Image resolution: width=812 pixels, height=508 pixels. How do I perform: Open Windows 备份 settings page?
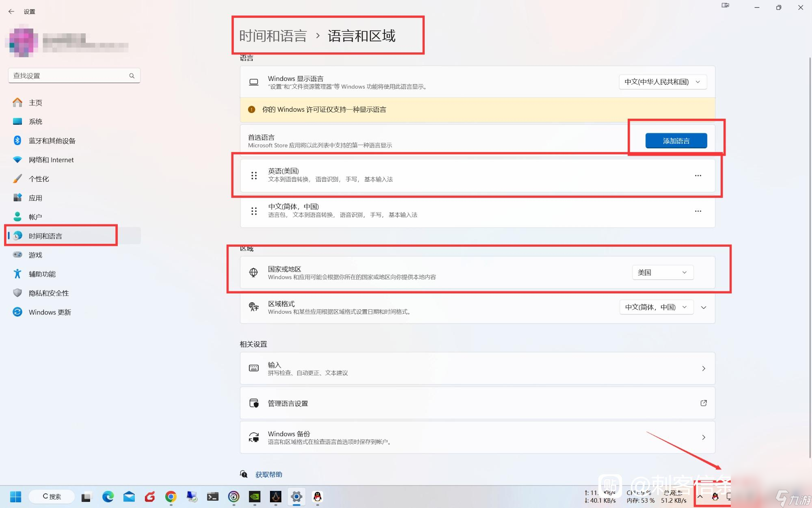point(477,437)
